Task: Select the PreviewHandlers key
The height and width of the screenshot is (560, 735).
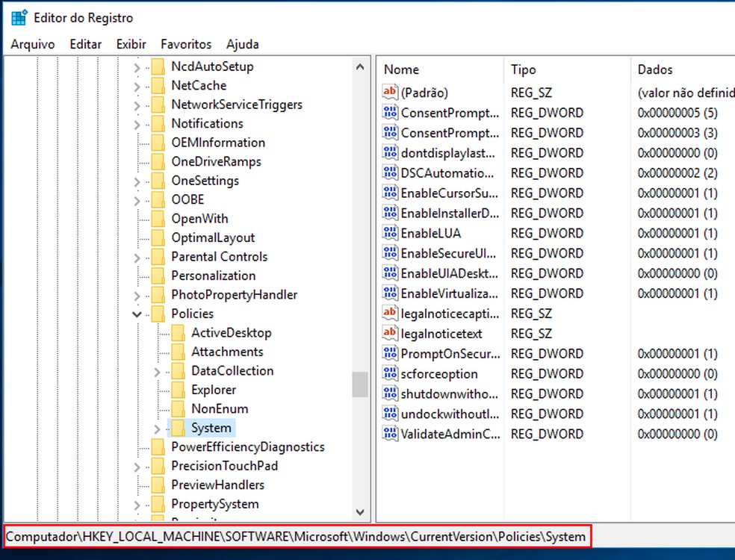Action: coord(217,485)
